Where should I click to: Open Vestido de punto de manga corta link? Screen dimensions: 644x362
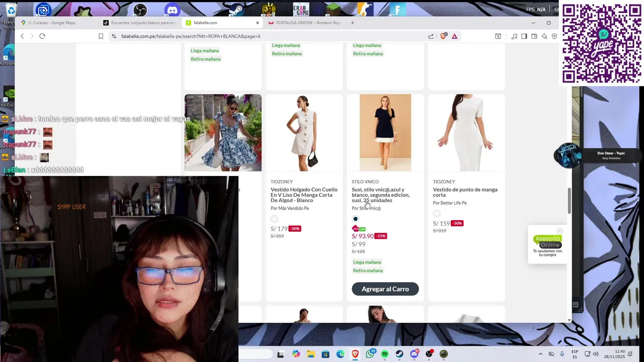[x=465, y=192]
